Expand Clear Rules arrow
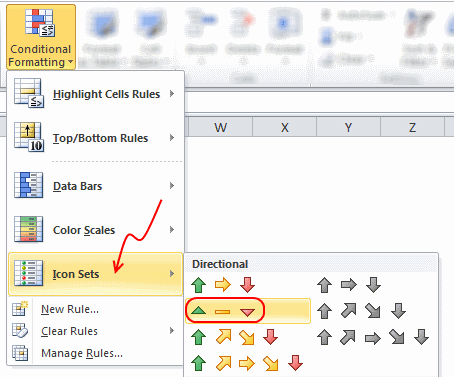This screenshot has width=454, height=377. 172,331
